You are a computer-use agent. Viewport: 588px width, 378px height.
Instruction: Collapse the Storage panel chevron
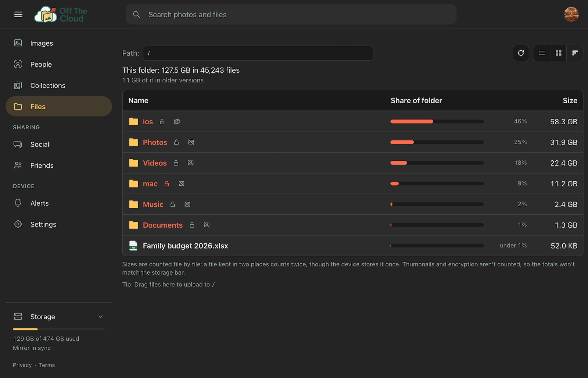(101, 317)
